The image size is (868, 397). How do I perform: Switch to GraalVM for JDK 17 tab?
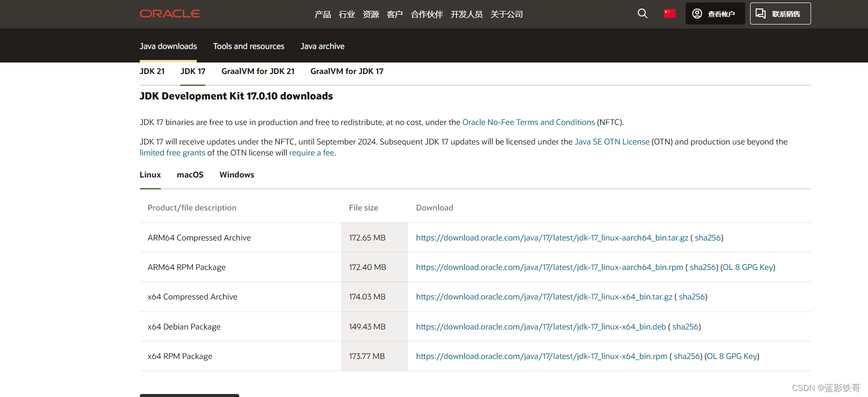click(347, 71)
